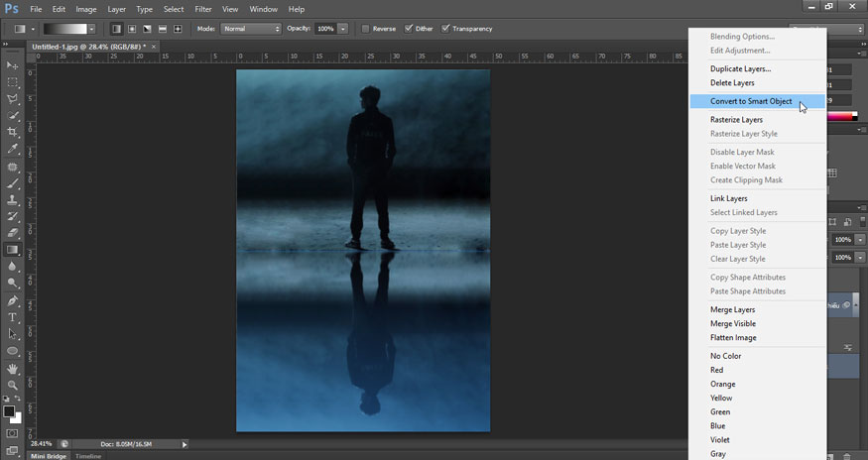Open the Type menu
Screen dimensions: 868x460
(145, 9)
